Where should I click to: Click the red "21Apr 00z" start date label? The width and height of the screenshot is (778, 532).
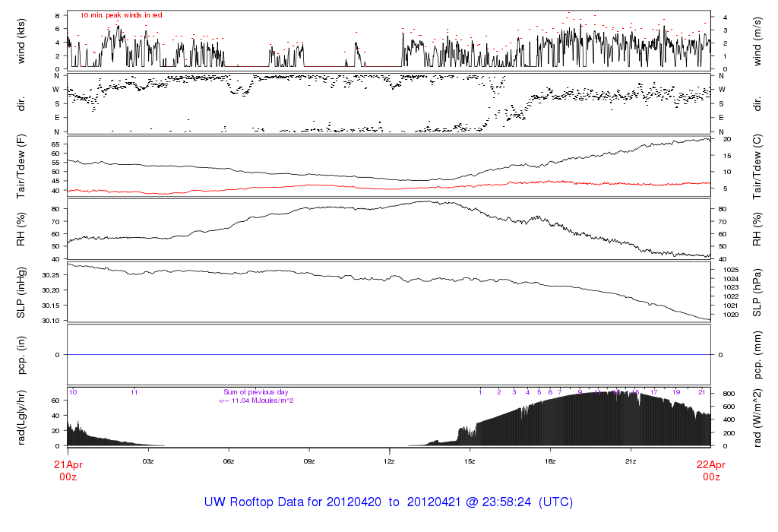pos(68,470)
